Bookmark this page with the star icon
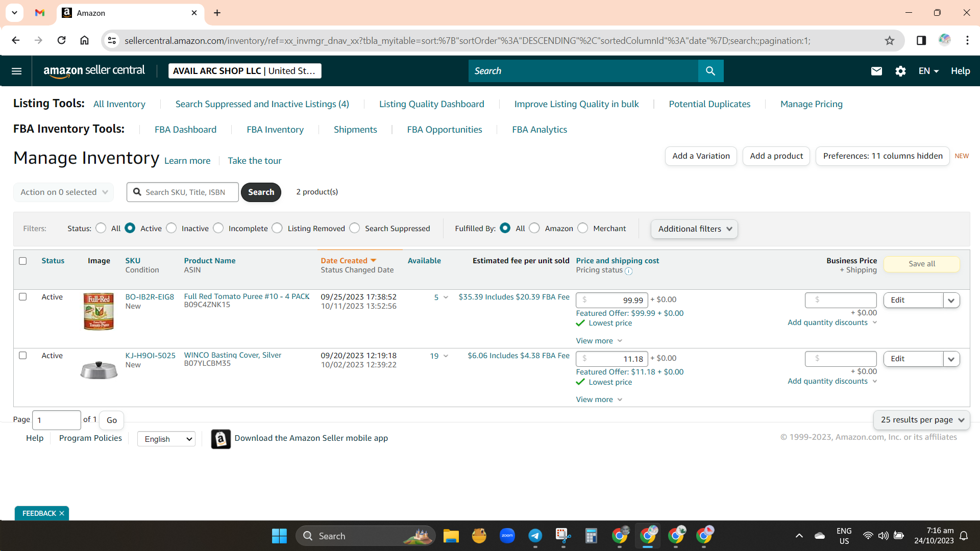 click(890, 40)
